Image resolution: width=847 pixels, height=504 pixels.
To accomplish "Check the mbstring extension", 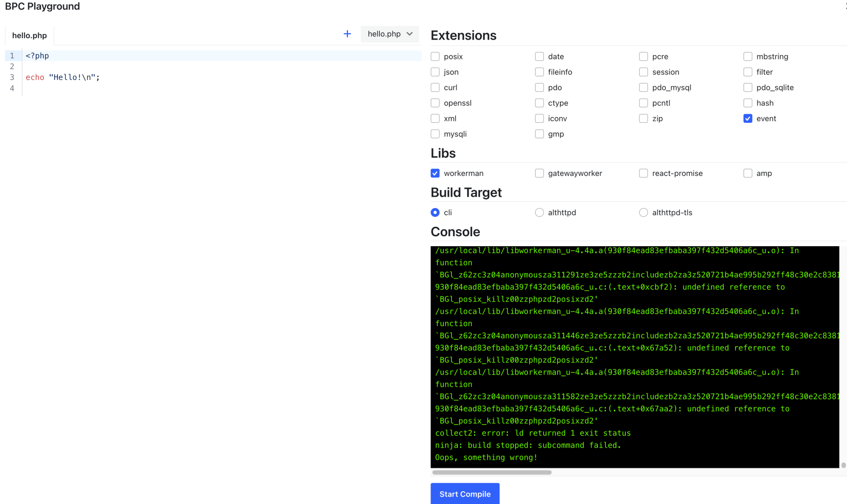I will click(x=748, y=56).
